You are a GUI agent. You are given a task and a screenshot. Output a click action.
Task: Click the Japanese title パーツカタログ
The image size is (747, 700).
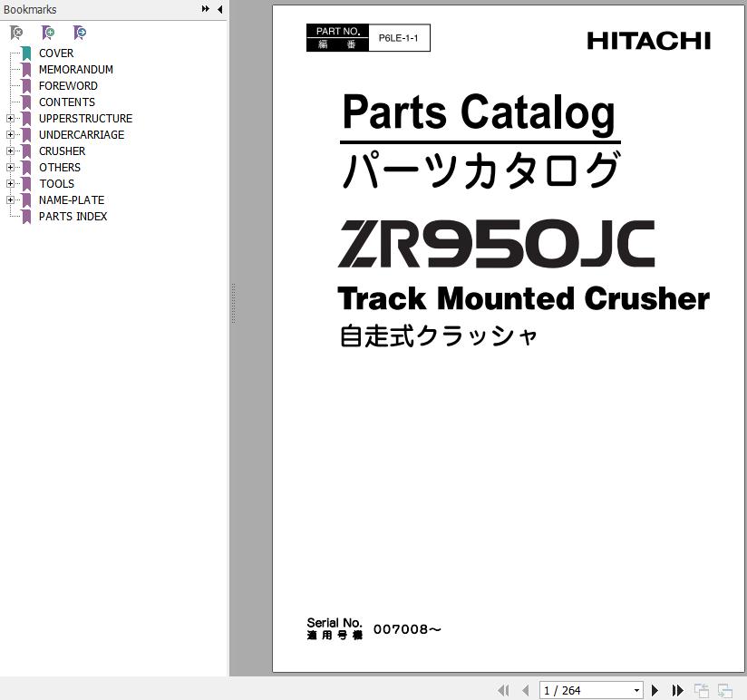click(x=481, y=170)
